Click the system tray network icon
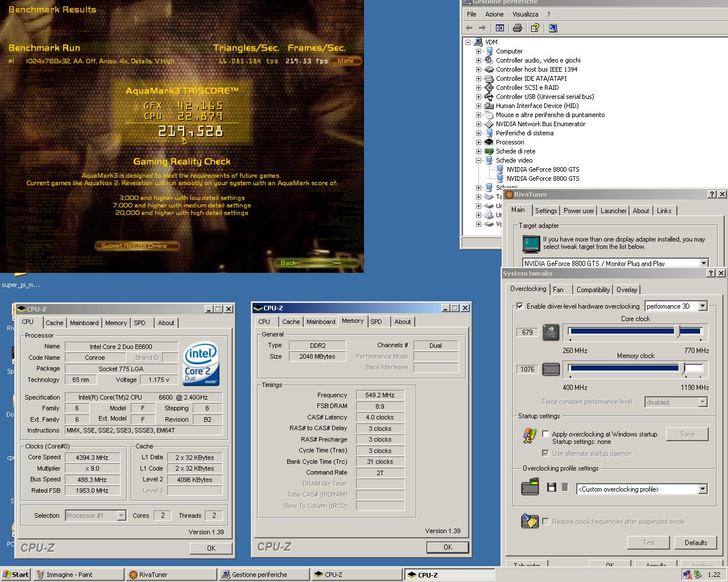 coord(686,575)
